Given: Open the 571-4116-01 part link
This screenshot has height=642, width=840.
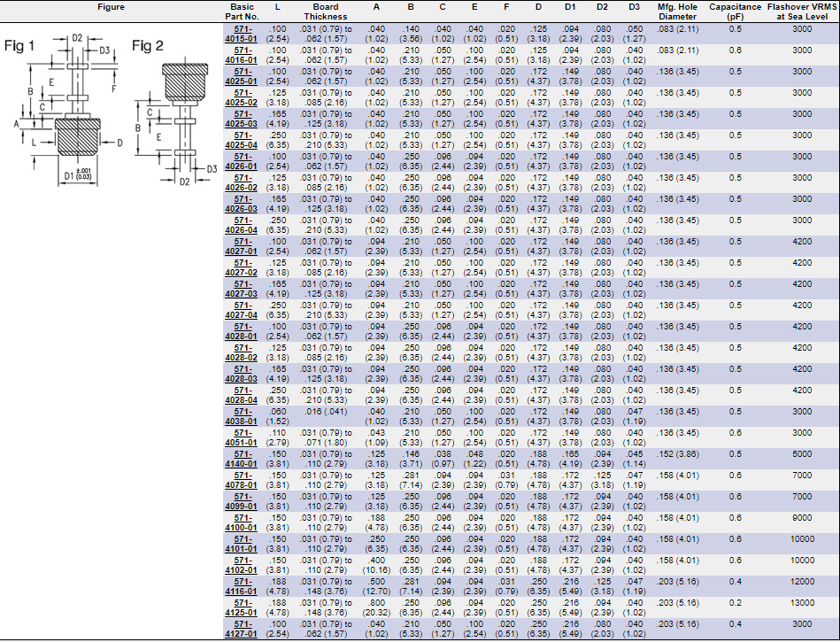Looking at the screenshot, I should click(x=239, y=586).
